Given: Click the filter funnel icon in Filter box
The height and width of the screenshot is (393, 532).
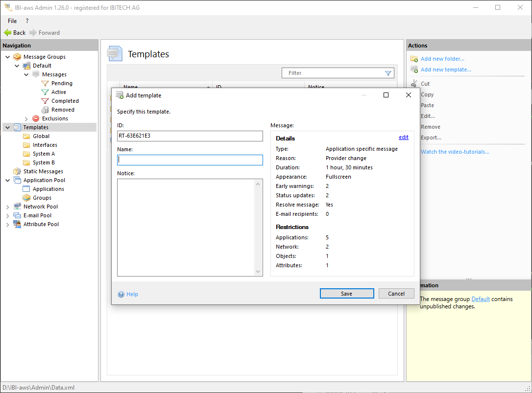Looking at the screenshot, I should [388, 73].
